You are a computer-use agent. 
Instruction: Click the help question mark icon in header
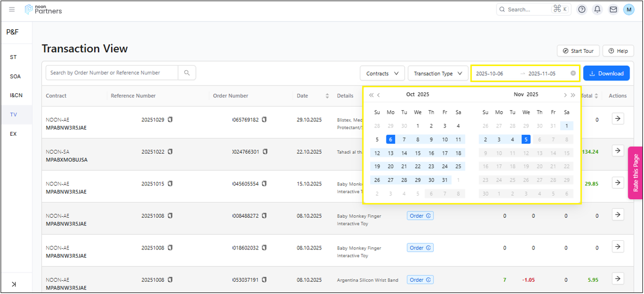[x=582, y=9]
